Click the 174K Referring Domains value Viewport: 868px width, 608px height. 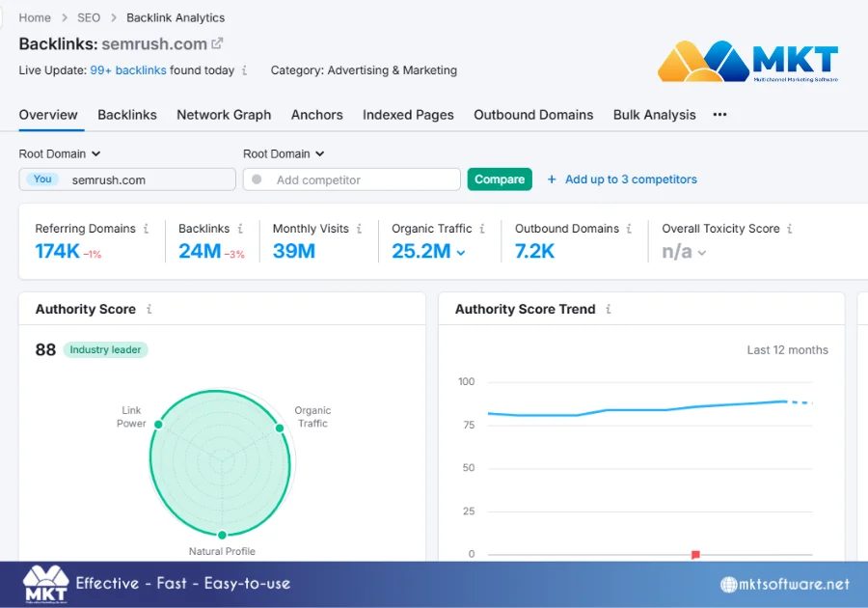click(58, 251)
